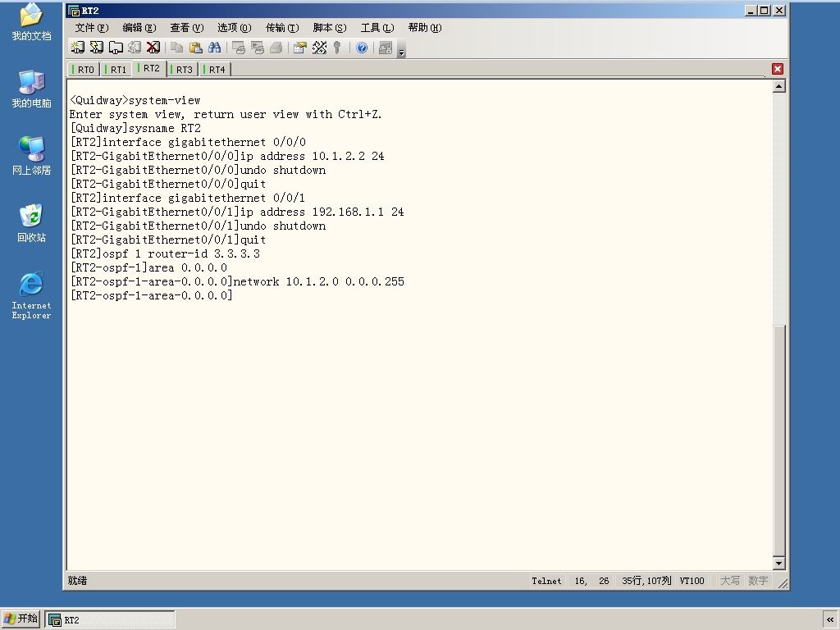Click the '<Quidway>system-view' line

(135, 100)
